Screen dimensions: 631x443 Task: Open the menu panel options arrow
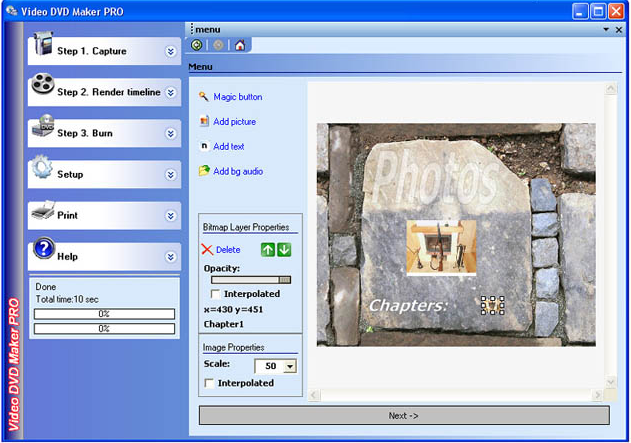tap(606, 29)
